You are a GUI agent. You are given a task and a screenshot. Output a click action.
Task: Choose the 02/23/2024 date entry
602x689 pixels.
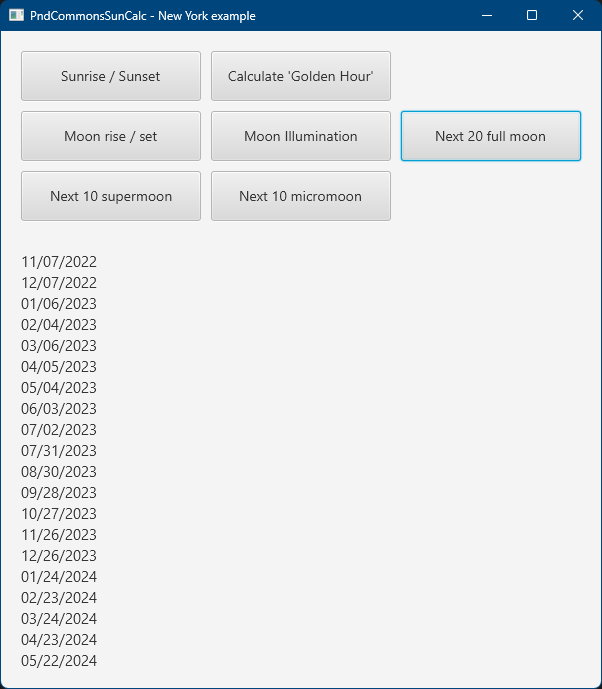tap(59, 598)
